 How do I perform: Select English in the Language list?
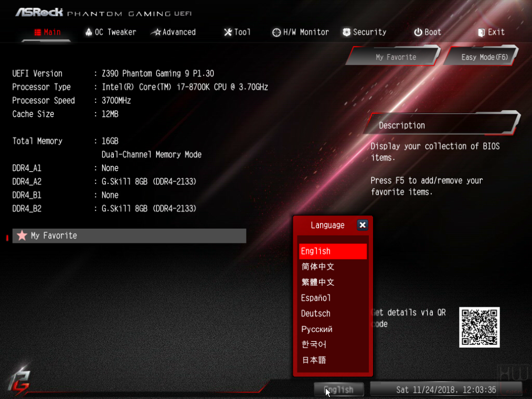point(333,251)
